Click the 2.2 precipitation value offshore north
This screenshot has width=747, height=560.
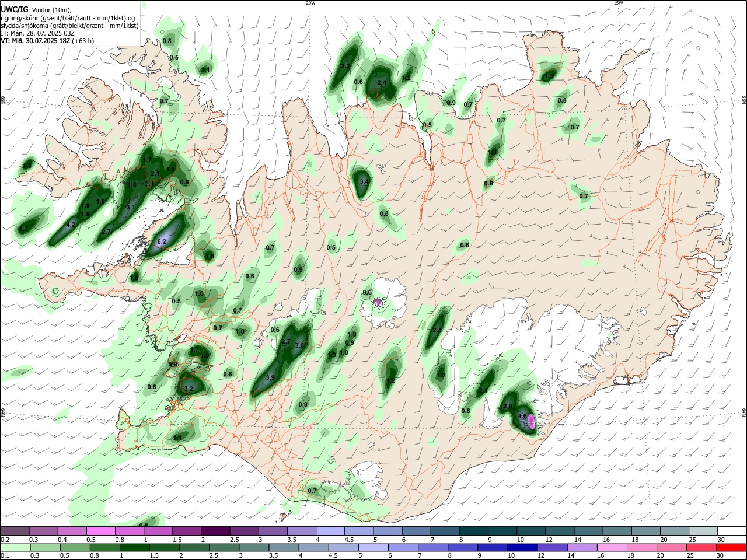[345, 66]
